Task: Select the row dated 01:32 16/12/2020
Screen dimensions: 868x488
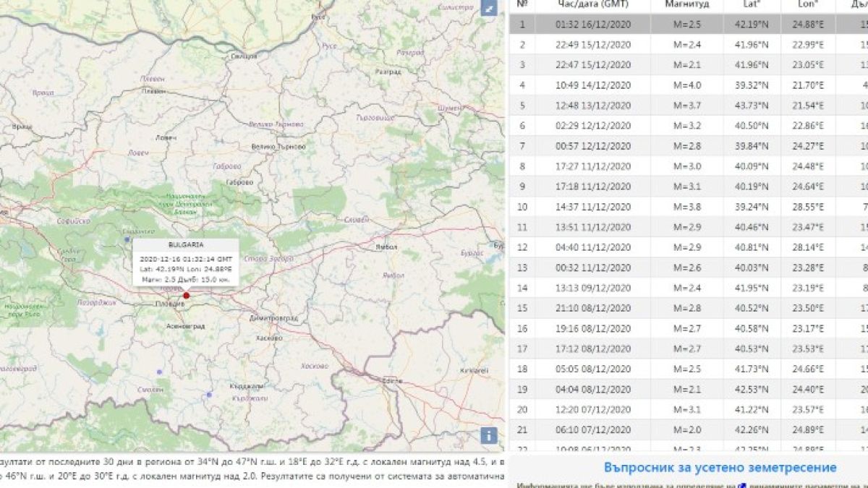Action: tap(689, 24)
